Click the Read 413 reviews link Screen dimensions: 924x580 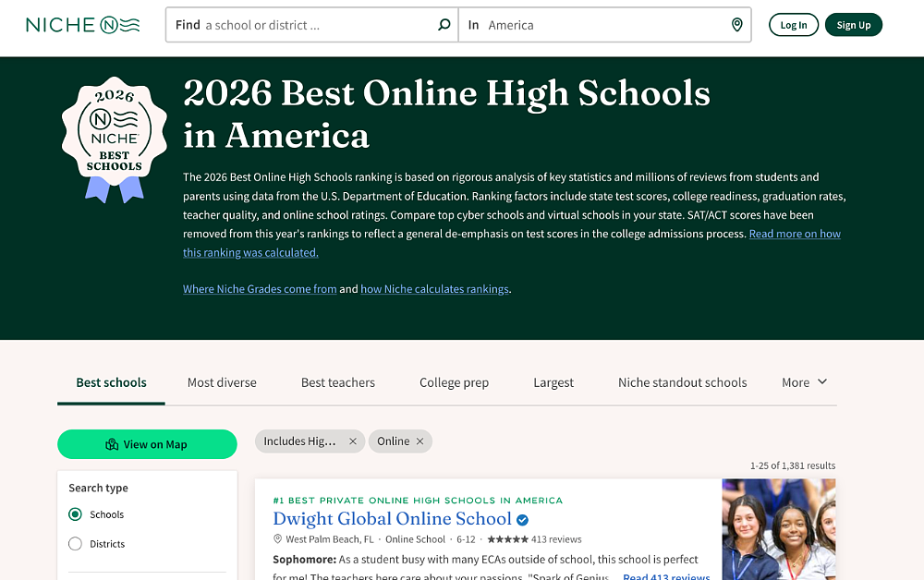point(666,576)
